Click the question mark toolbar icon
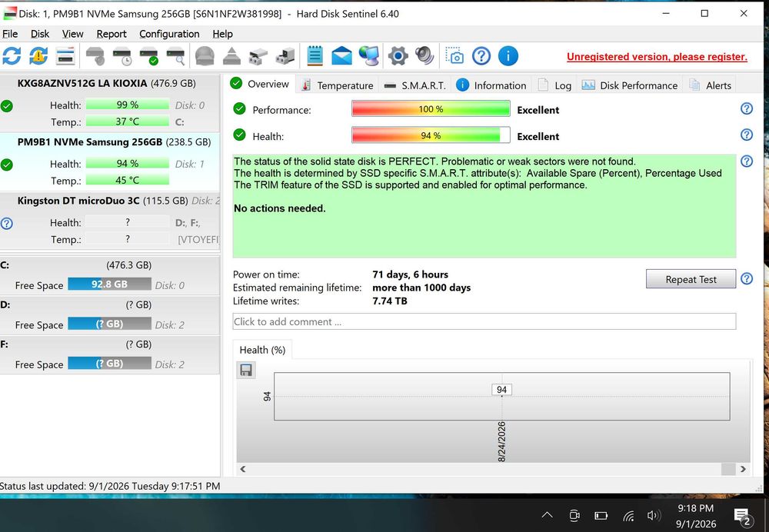The height and width of the screenshot is (532, 769). tap(481, 56)
